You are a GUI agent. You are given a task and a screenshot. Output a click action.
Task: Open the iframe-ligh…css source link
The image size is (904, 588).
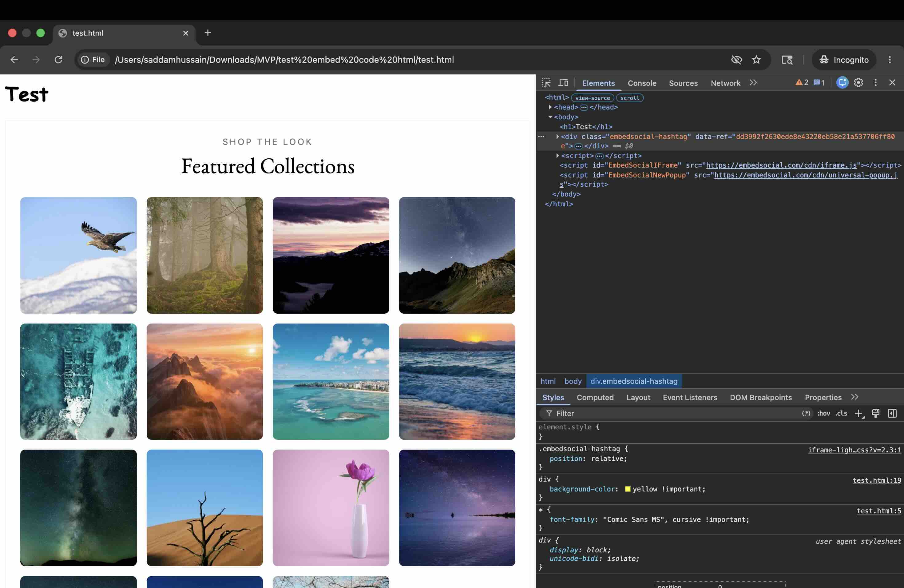[854, 450]
